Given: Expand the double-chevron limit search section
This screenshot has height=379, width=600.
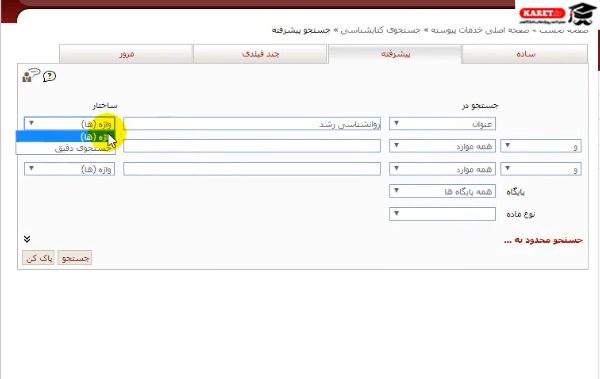Looking at the screenshot, I should coord(27,239).
